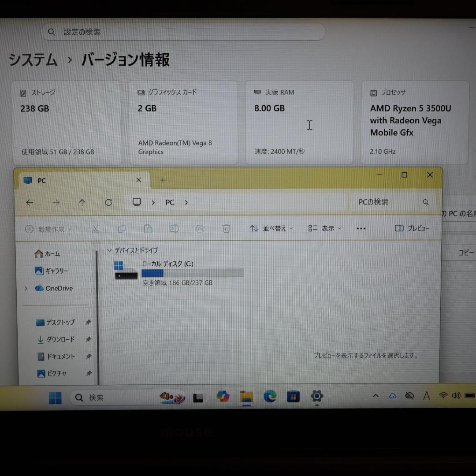Open Task View on taskbar
This screenshot has height=476, width=476.
(198, 398)
